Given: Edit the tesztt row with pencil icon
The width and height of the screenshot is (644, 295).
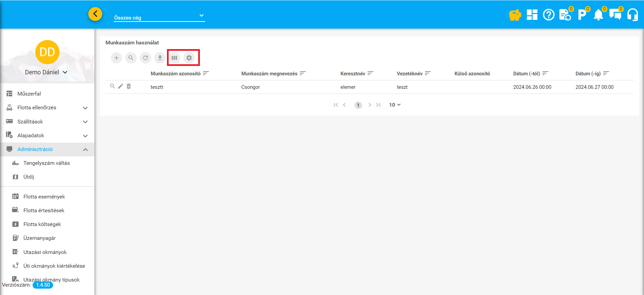Looking at the screenshot, I should 121,86.
